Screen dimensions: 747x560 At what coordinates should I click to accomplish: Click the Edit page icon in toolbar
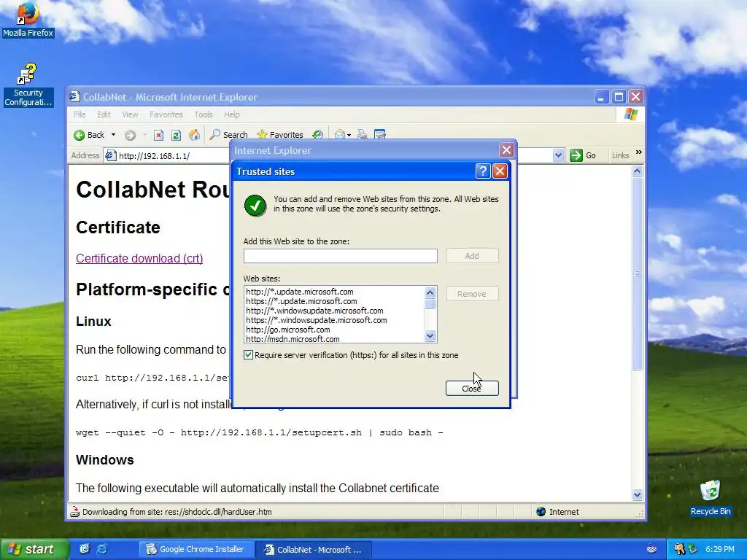379,135
